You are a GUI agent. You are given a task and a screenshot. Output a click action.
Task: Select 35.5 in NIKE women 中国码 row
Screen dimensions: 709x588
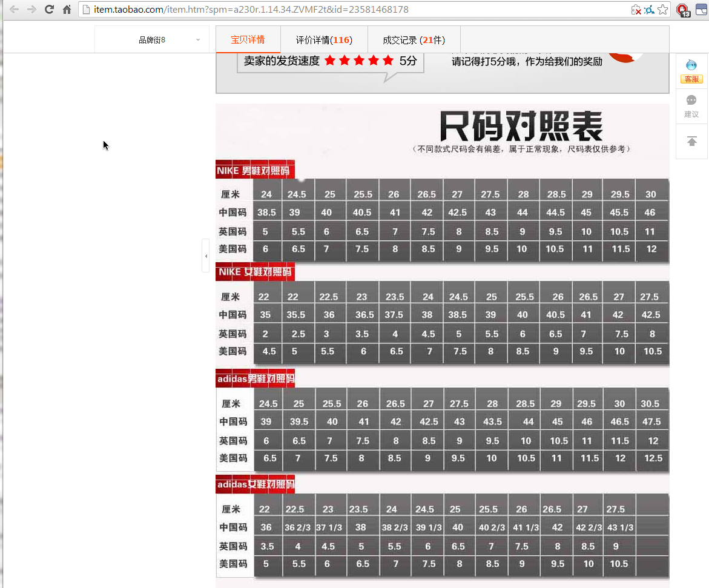pyautogui.click(x=295, y=314)
